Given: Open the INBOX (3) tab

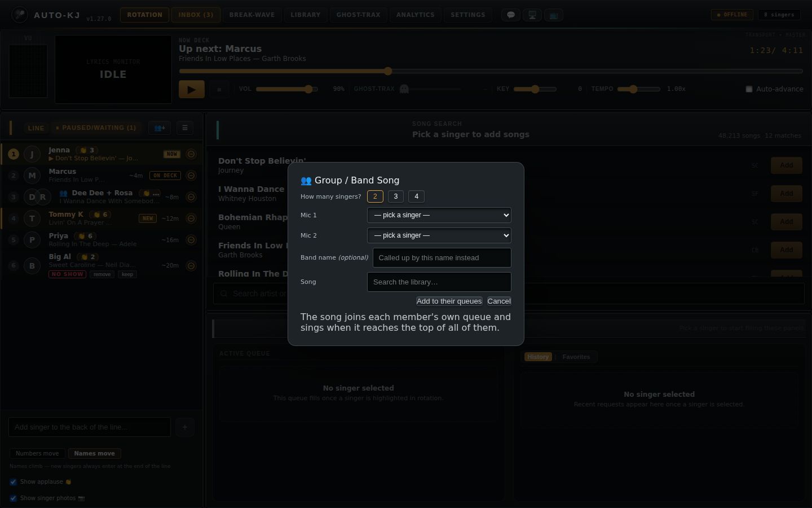Looking at the screenshot, I should tap(196, 15).
